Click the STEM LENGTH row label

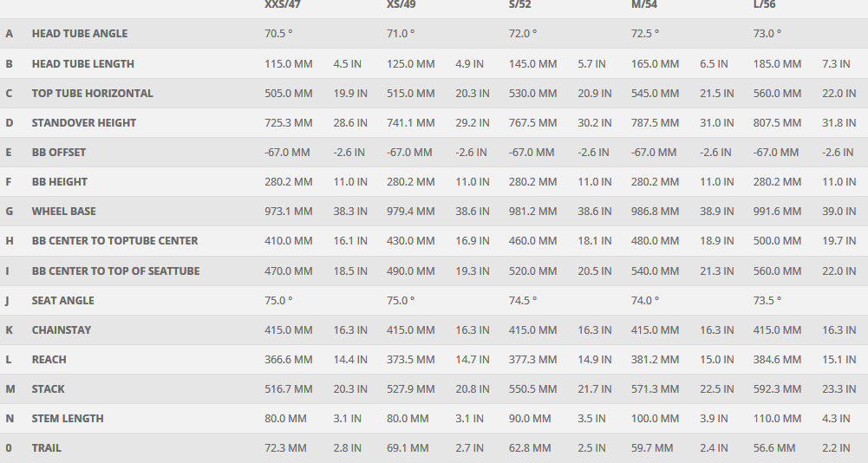click(x=68, y=419)
